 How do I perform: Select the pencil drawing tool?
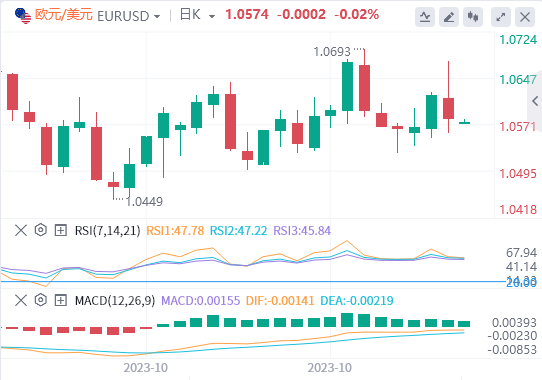point(449,17)
